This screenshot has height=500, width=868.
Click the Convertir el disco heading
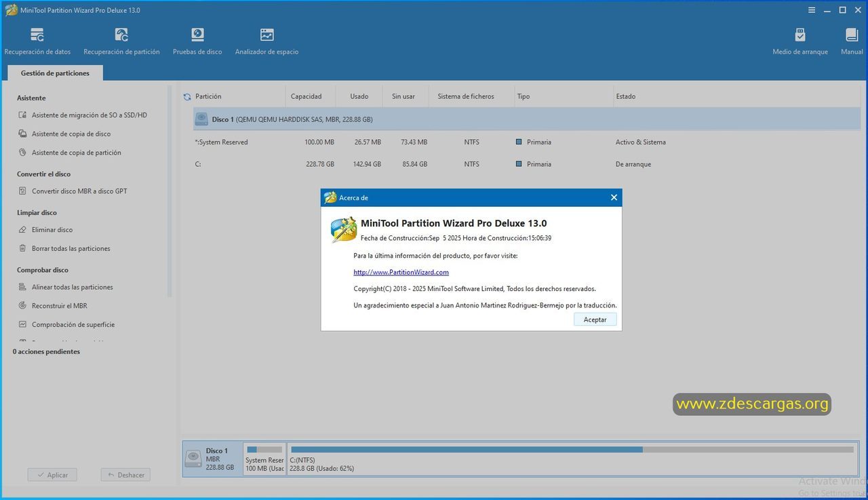pos(43,174)
